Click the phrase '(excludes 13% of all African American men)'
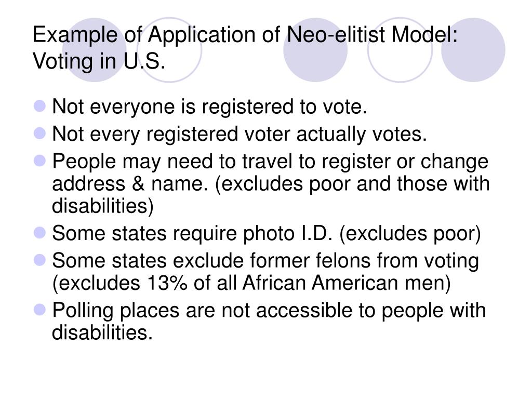532x399 pixels. coord(251,283)
